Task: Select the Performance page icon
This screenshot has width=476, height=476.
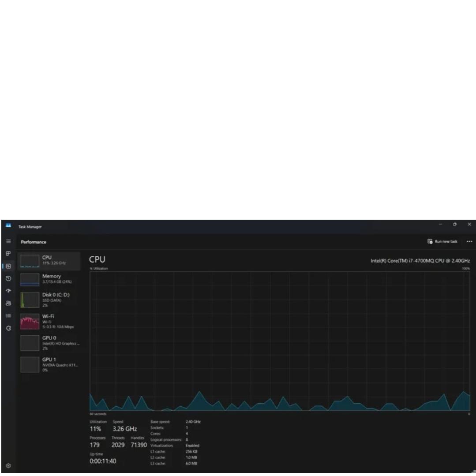Action: coord(8,266)
